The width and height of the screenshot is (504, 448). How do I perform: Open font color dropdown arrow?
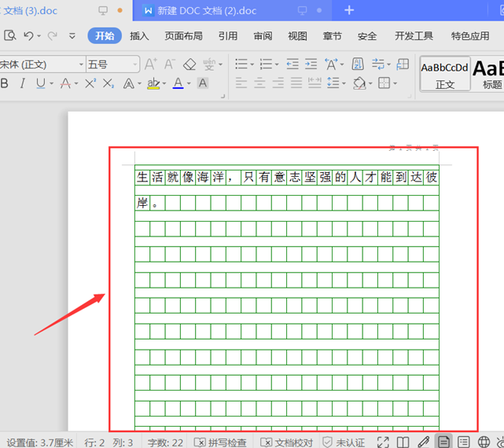tap(189, 83)
